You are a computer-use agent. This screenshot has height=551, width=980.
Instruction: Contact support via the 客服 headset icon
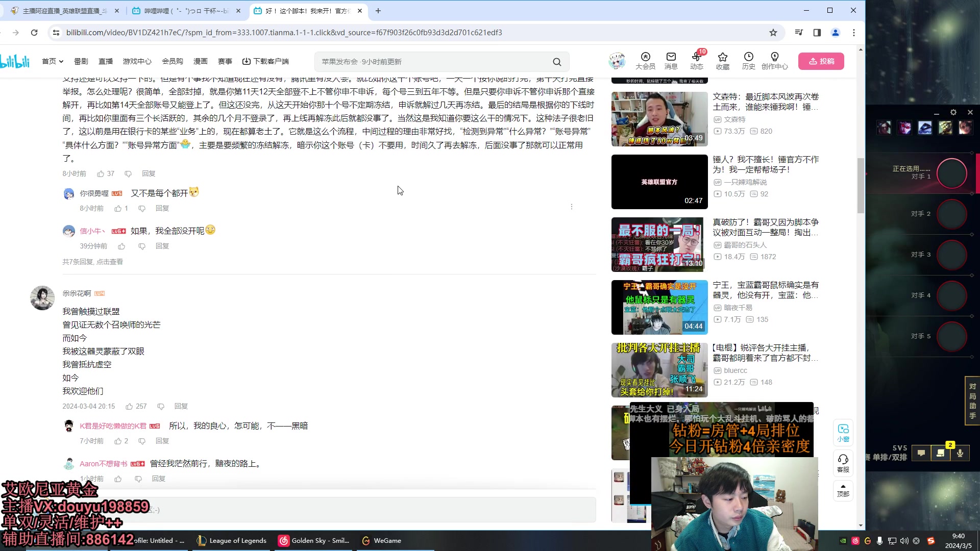point(843,462)
